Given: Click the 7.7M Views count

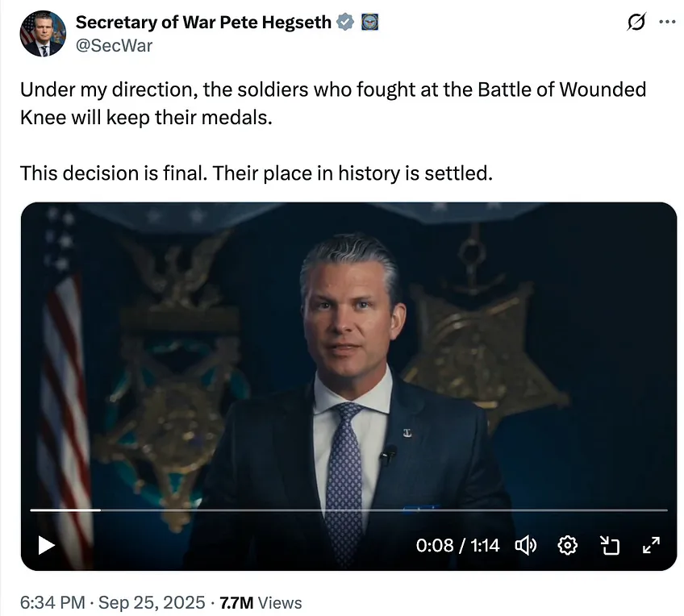Looking at the screenshot, I should [261, 602].
